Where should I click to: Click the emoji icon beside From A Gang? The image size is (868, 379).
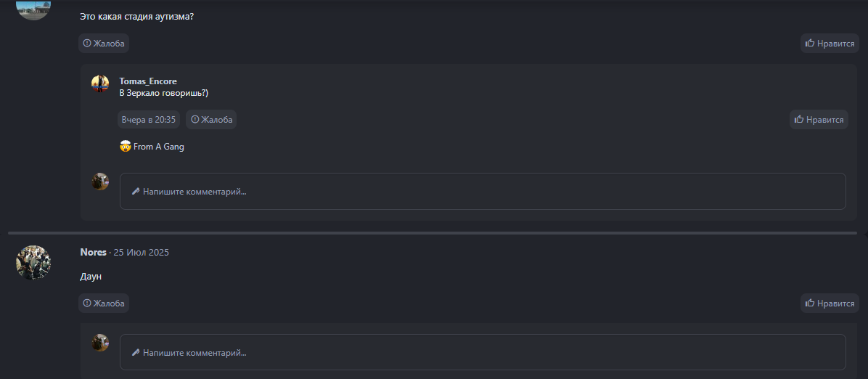coord(125,147)
